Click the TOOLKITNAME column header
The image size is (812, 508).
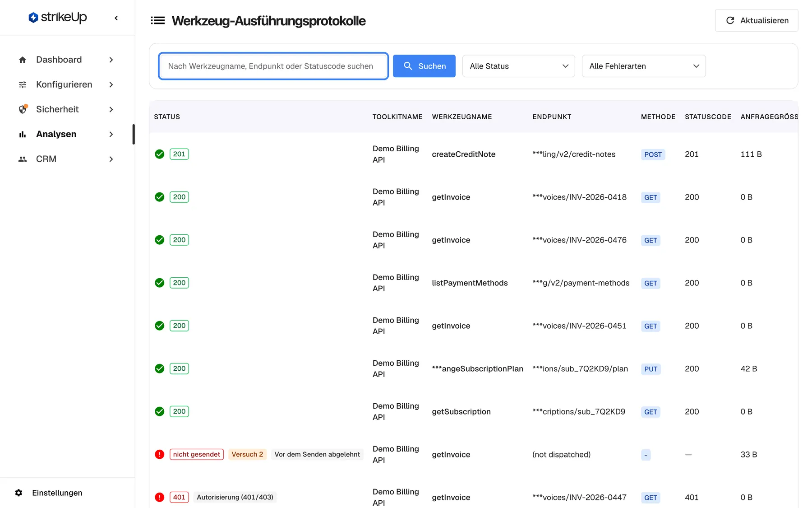point(397,117)
